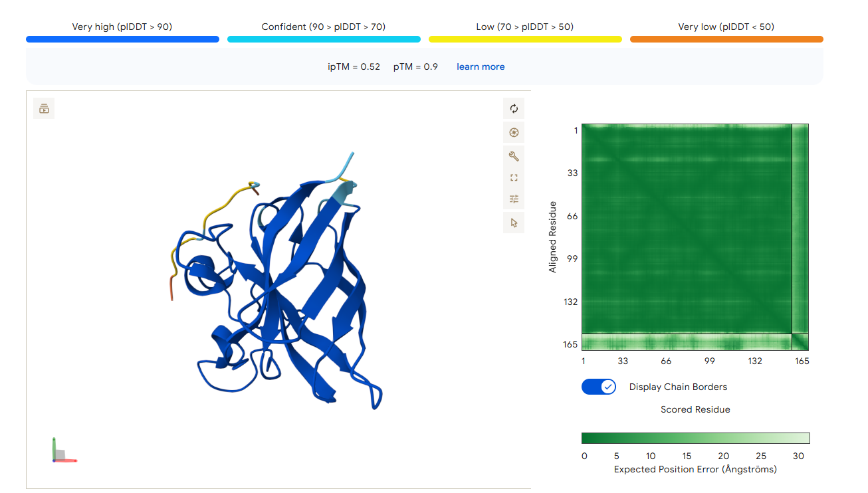This screenshot has width=868, height=493.
Task: Open the slider controls panel icon
Action: click(514, 199)
